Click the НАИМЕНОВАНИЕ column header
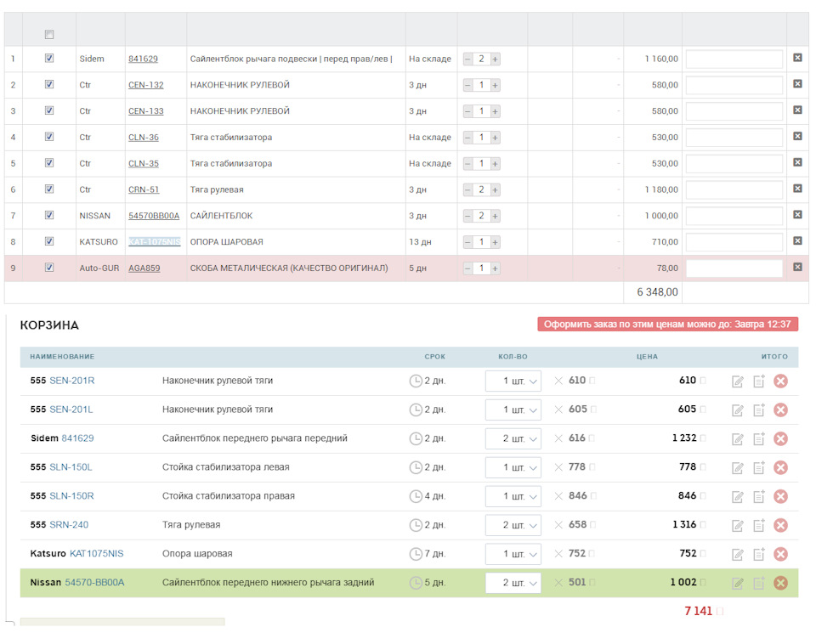The height and width of the screenshot is (644, 816). click(x=62, y=357)
